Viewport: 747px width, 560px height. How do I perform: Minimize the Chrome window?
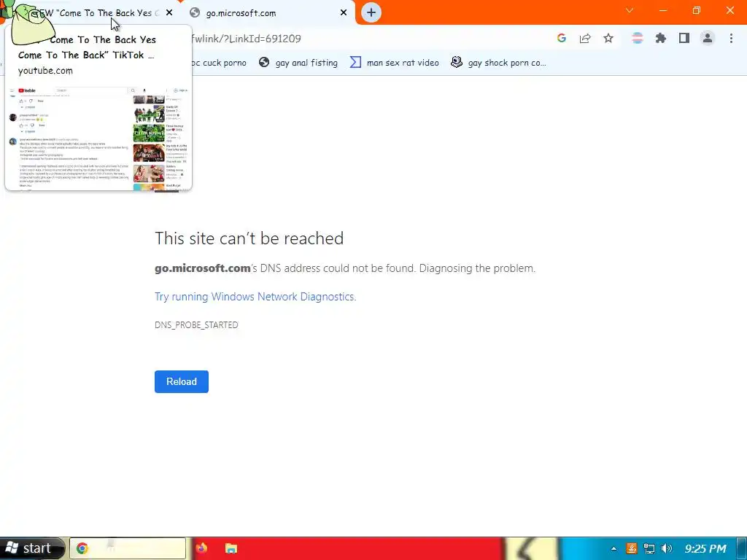[663, 10]
